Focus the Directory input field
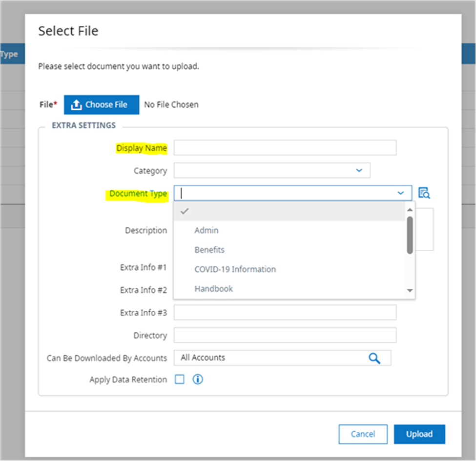 point(285,336)
